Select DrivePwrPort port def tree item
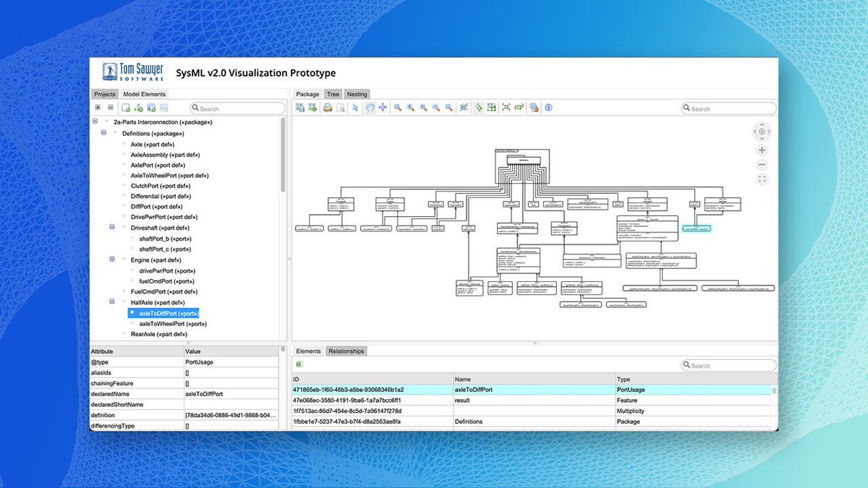The image size is (868, 488). (x=164, y=217)
